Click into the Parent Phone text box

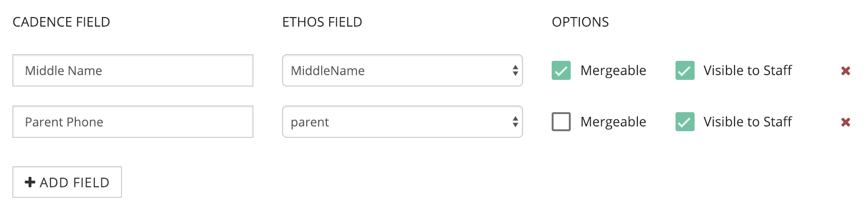(132, 122)
